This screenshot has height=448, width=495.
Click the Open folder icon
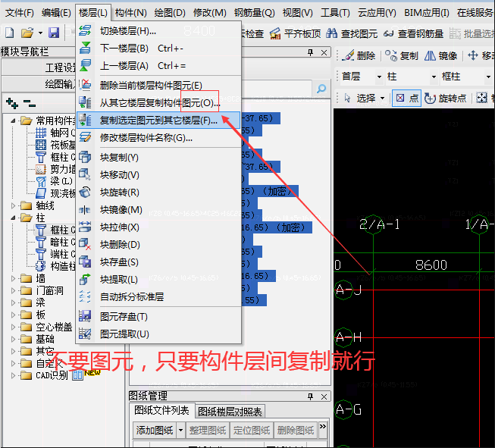(27, 33)
